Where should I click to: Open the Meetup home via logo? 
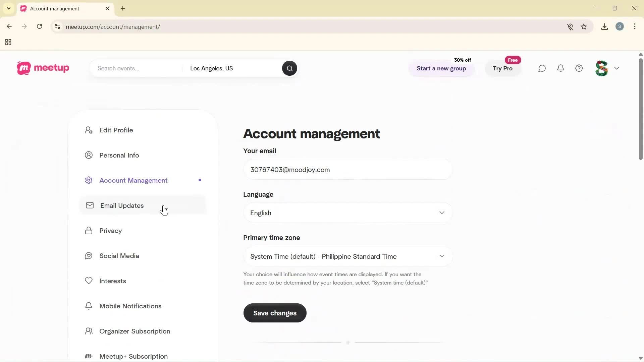[43, 68]
